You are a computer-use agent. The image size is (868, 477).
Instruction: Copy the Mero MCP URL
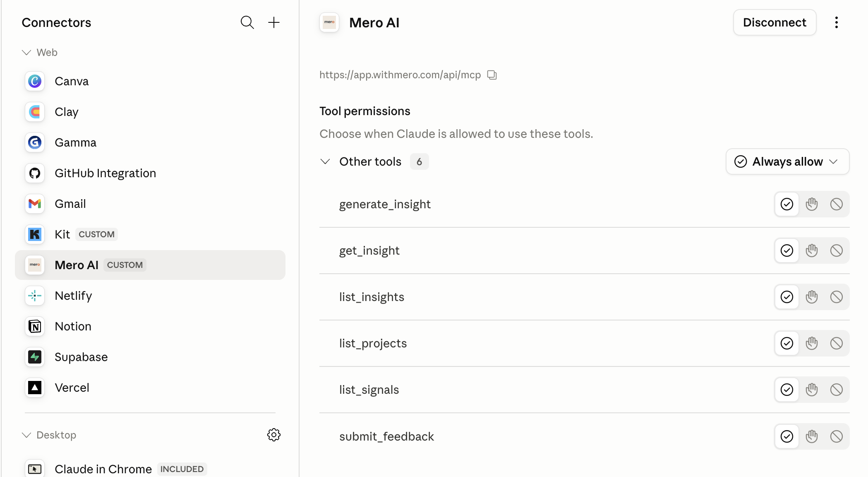[x=492, y=75]
